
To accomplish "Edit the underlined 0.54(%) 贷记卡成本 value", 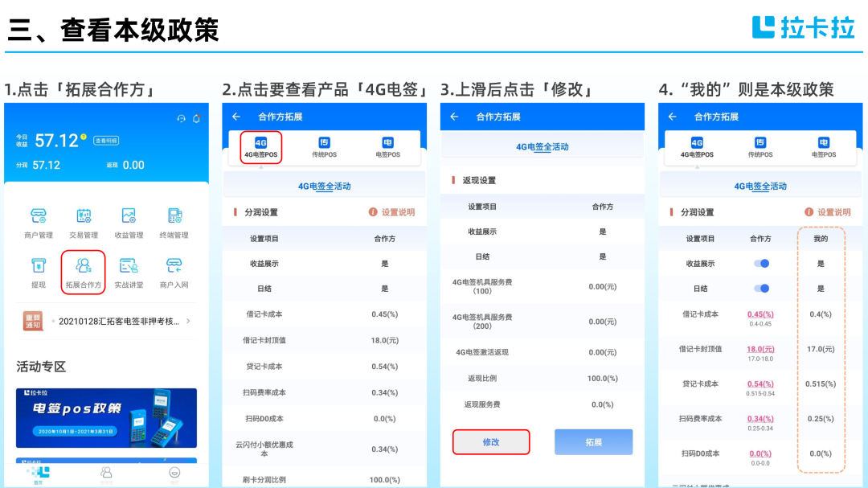I will coord(760,383).
